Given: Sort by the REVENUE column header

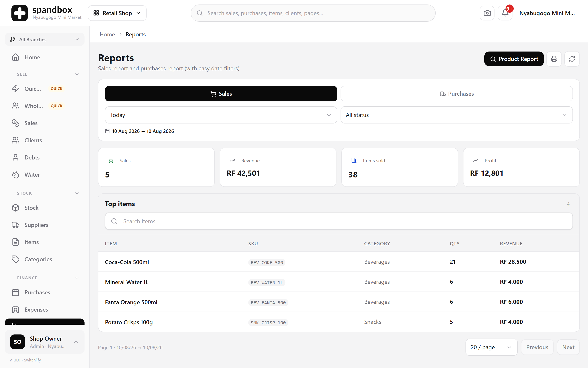Looking at the screenshot, I should click(511, 244).
